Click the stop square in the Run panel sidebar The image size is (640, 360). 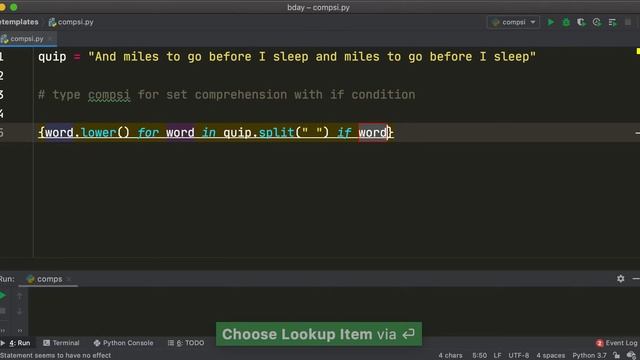click(x=3, y=311)
